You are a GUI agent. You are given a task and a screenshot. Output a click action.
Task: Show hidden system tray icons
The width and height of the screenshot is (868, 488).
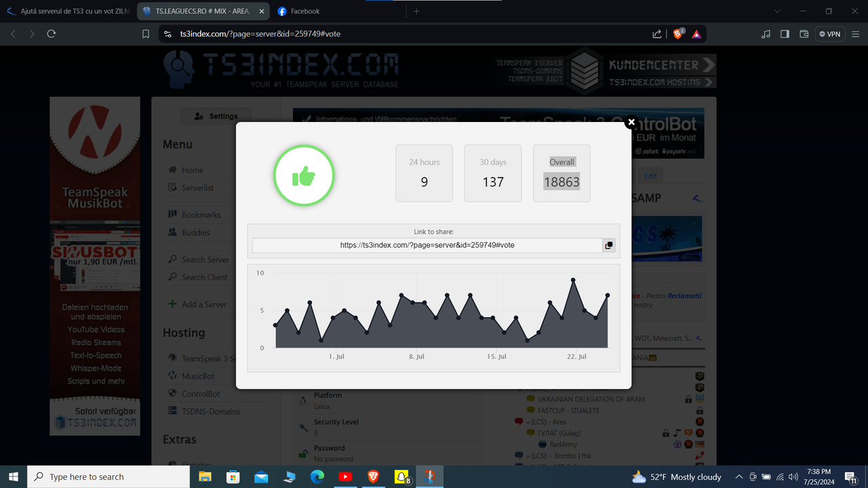coord(740,477)
